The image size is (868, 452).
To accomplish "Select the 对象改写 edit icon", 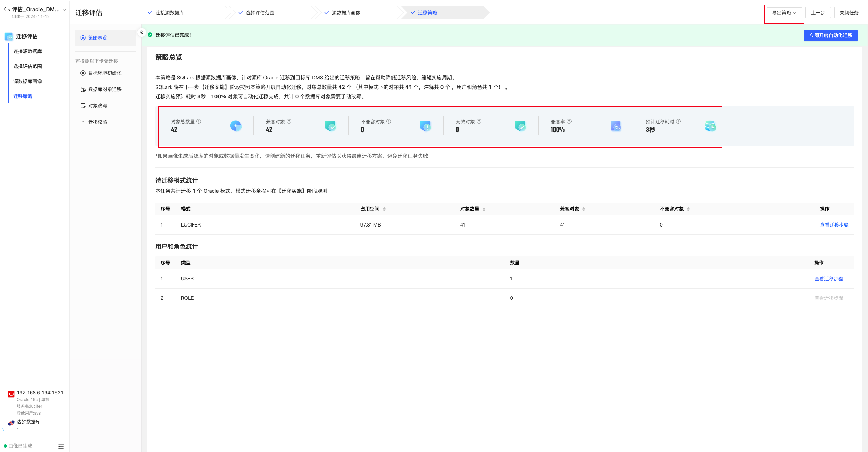I will pyautogui.click(x=83, y=105).
